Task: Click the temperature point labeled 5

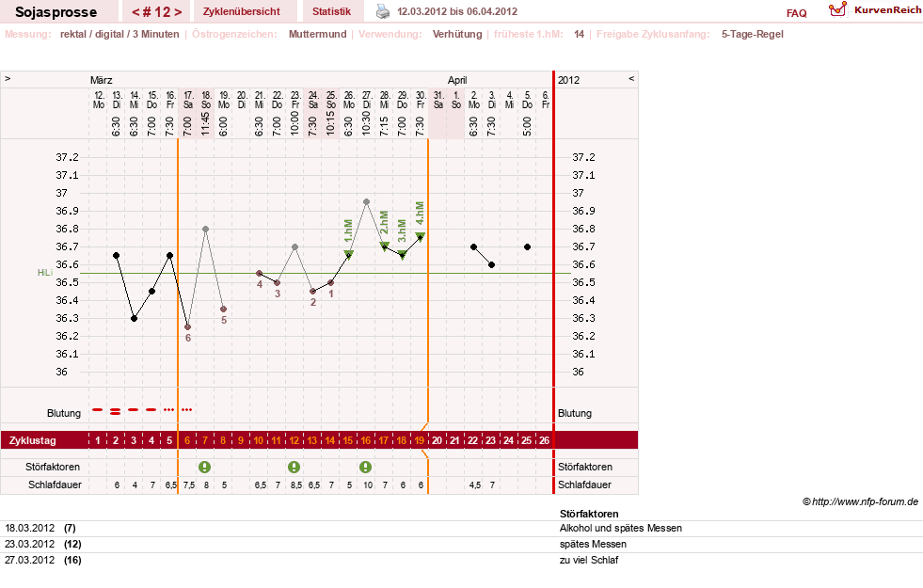Action: pos(223,309)
